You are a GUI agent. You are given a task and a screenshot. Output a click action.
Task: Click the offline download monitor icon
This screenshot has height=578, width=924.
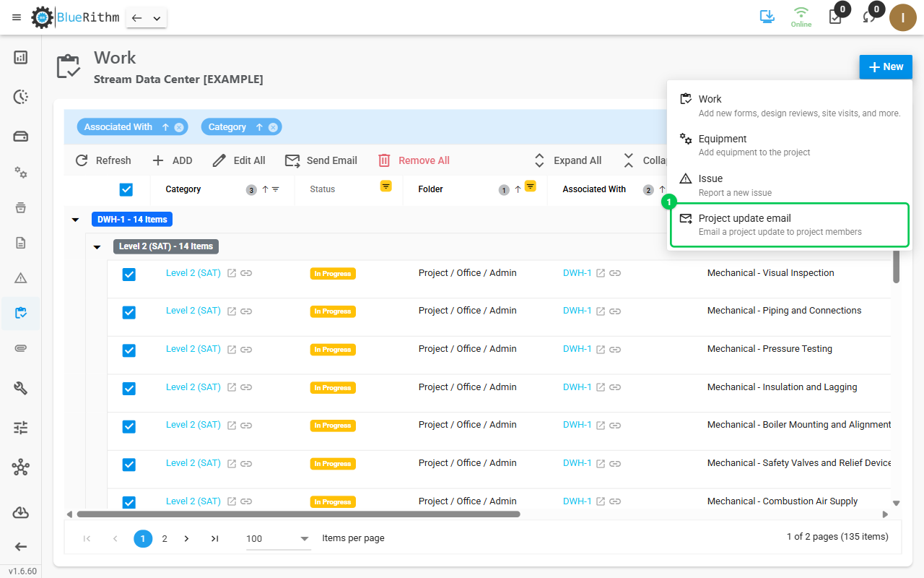(x=767, y=16)
